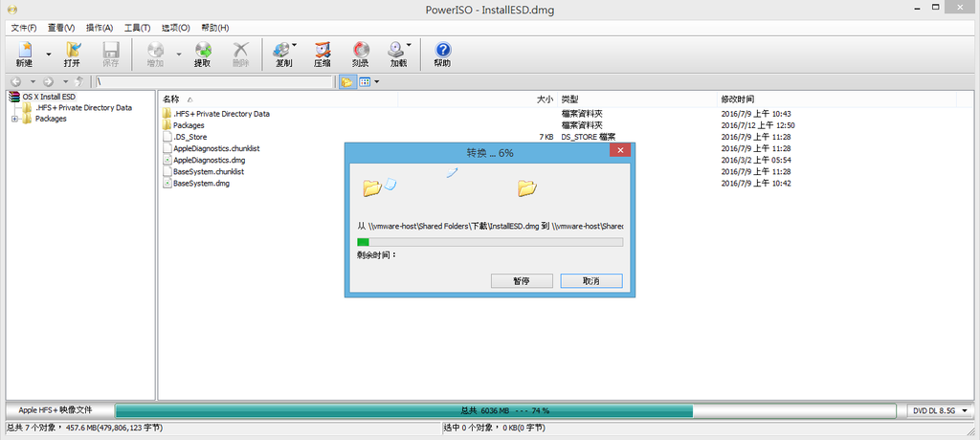Open the Add (增加) dropdown arrow

coord(179,55)
